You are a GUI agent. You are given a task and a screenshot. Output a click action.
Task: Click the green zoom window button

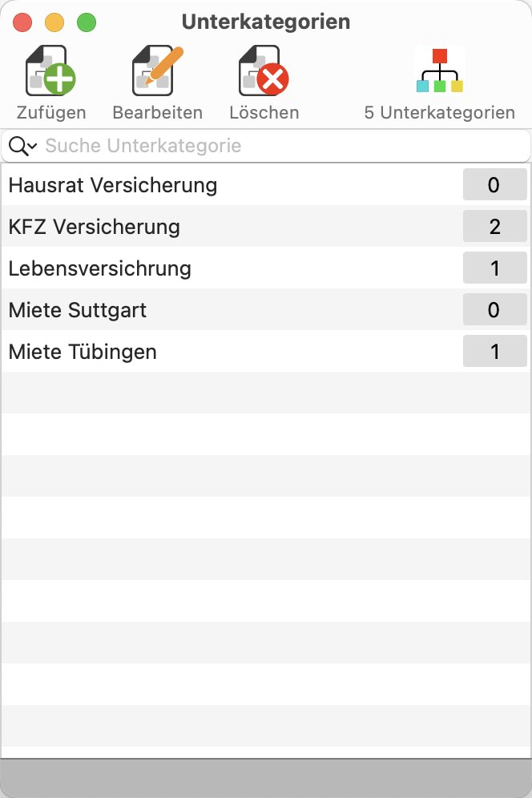coord(87,22)
